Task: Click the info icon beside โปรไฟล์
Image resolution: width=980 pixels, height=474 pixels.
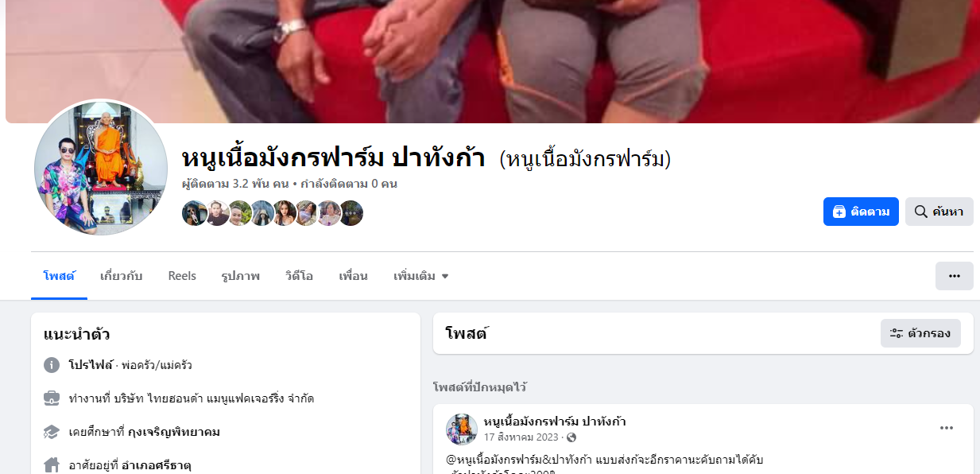Action: point(52,365)
